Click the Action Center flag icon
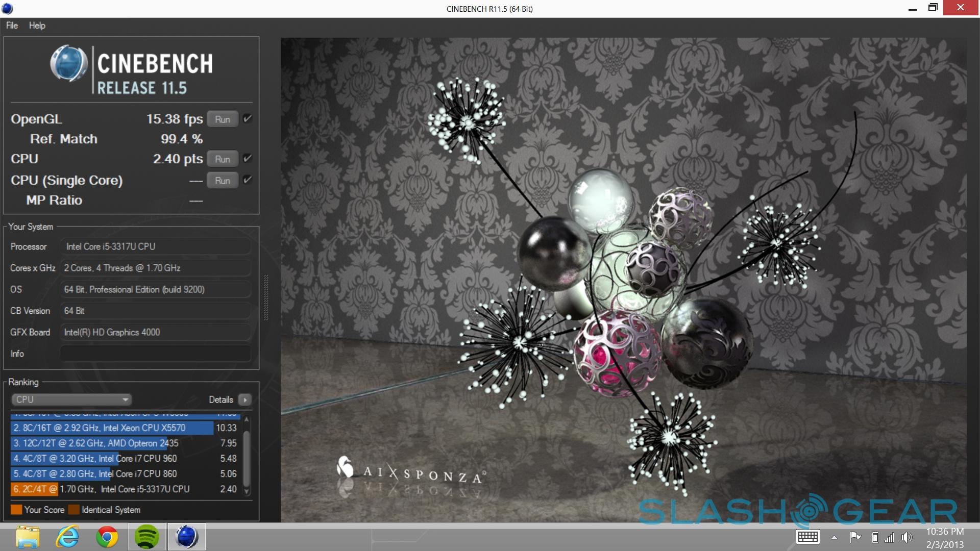980x551 pixels. tap(855, 537)
